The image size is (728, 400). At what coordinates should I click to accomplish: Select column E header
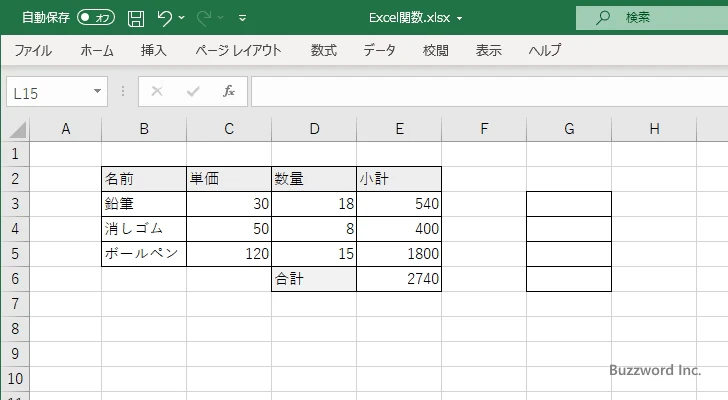pyautogui.click(x=399, y=129)
